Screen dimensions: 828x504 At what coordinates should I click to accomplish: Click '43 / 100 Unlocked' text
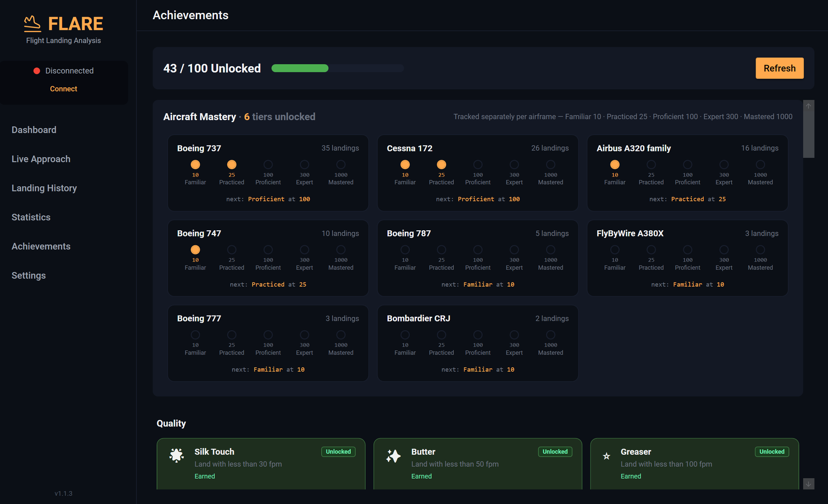click(x=212, y=68)
